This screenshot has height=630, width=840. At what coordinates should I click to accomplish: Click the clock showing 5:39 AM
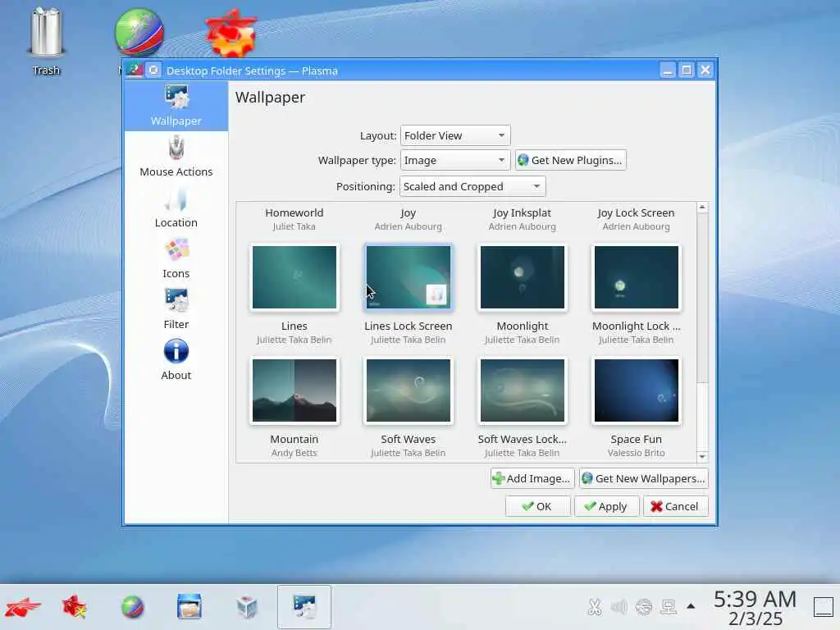click(756, 608)
